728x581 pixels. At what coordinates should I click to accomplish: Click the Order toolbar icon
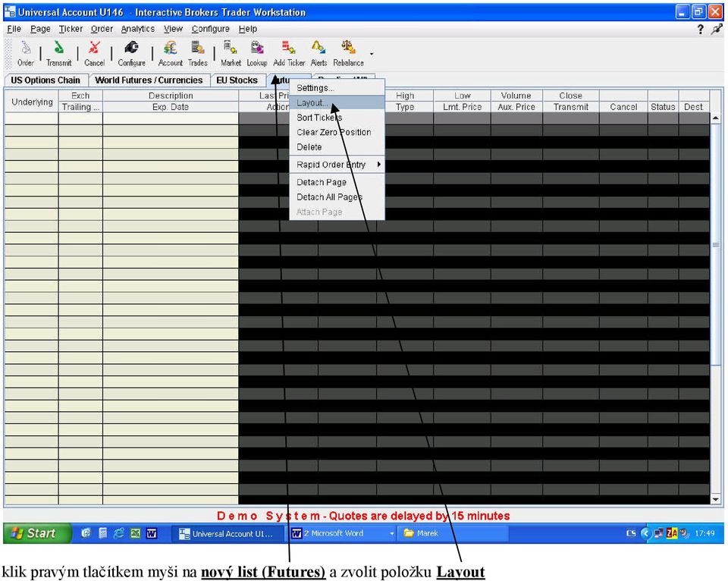(26, 53)
